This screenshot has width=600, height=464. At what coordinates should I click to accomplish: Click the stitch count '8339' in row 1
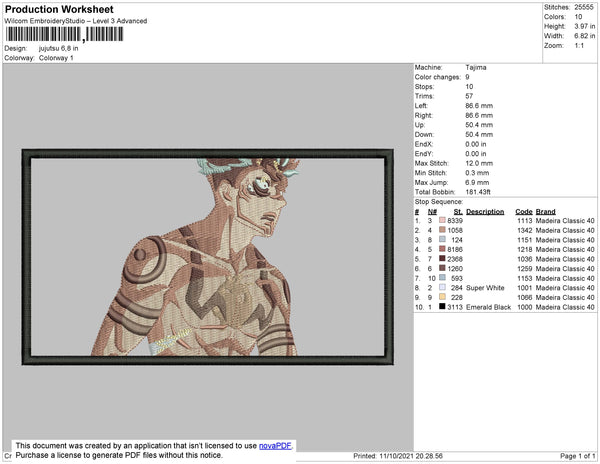(x=455, y=221)
